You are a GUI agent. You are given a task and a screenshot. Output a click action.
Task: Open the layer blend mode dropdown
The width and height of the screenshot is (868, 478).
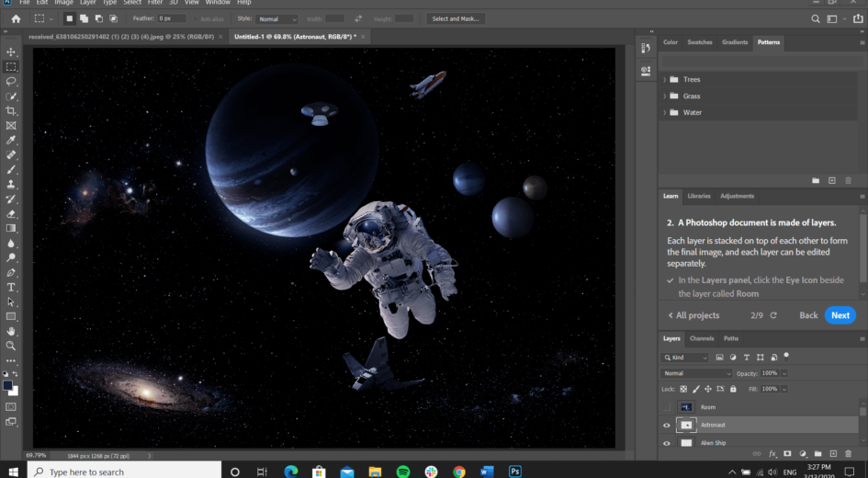click(696, 373)
